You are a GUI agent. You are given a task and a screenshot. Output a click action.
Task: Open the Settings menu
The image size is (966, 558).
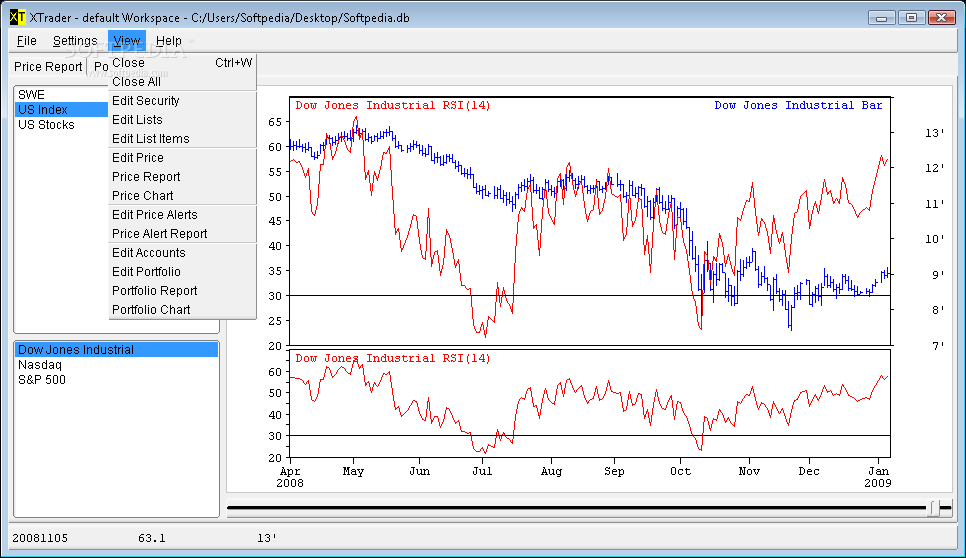point(75,41)
